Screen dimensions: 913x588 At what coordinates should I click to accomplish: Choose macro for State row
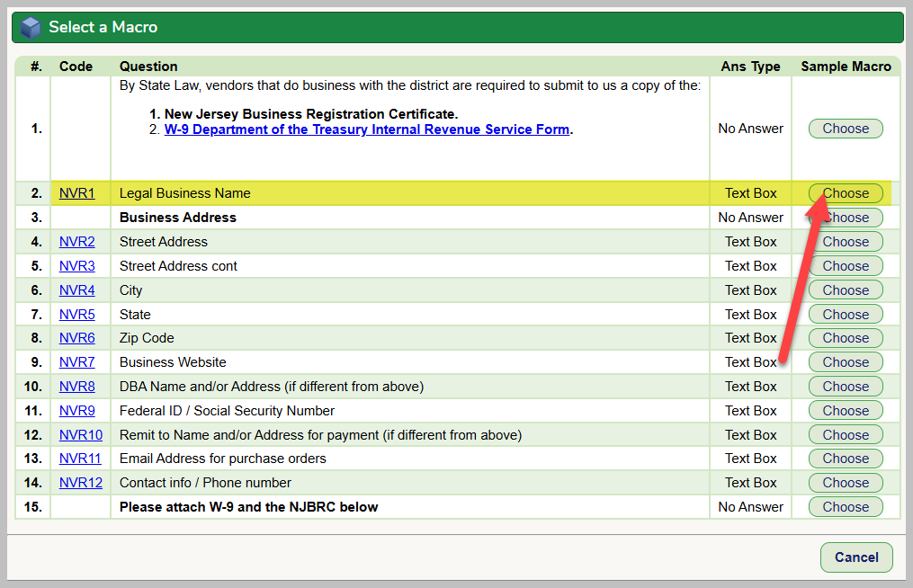coord(846,315)
